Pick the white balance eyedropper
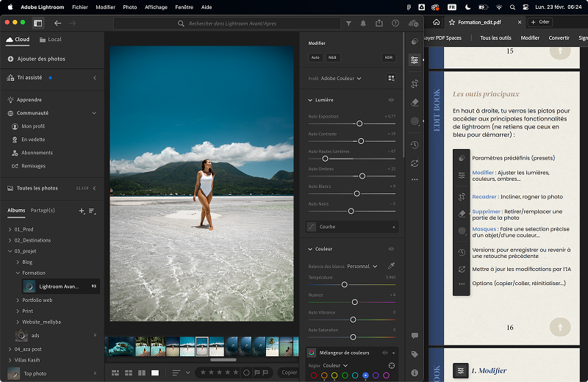This screenshot has width=588, height=382. [391, 266]
